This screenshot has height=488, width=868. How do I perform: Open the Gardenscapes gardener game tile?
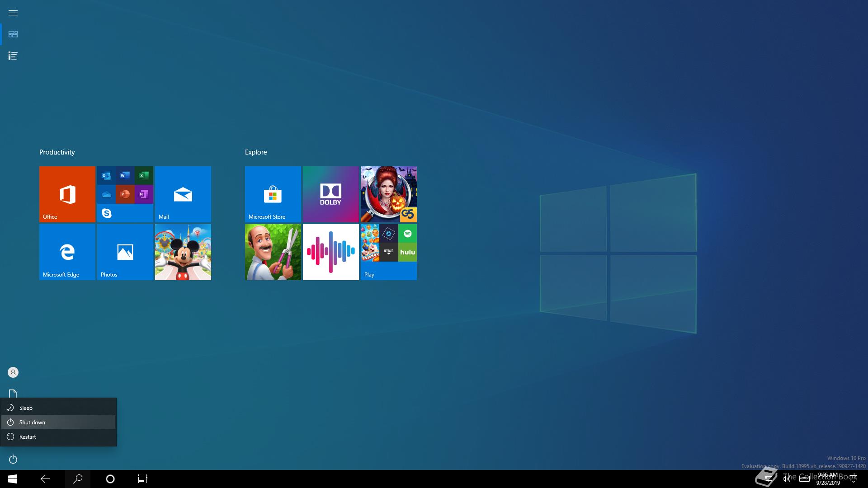[273, 252]
